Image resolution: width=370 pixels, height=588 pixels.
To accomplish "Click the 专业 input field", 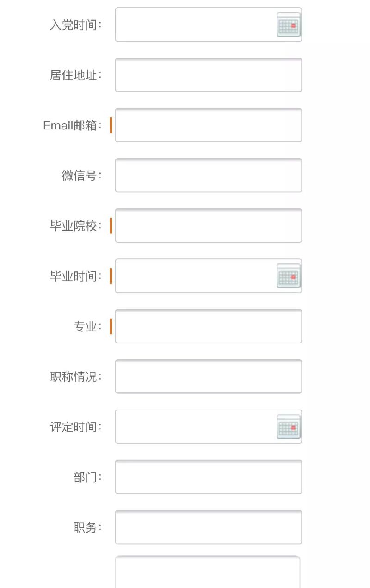I will point(208,326).
